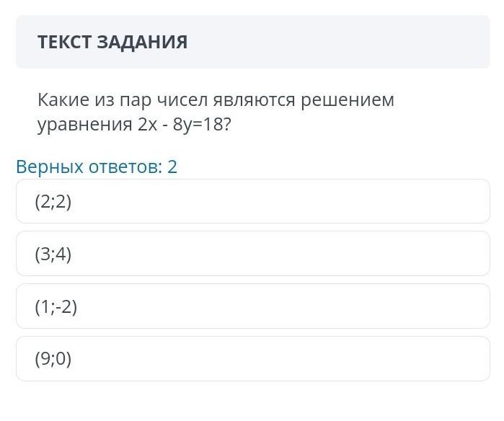The width and height of the screenshot is (504, 421).
Task: Click the ТЕКСТ ЗАДАНИЯ header
Action: (x=112, y=42)
